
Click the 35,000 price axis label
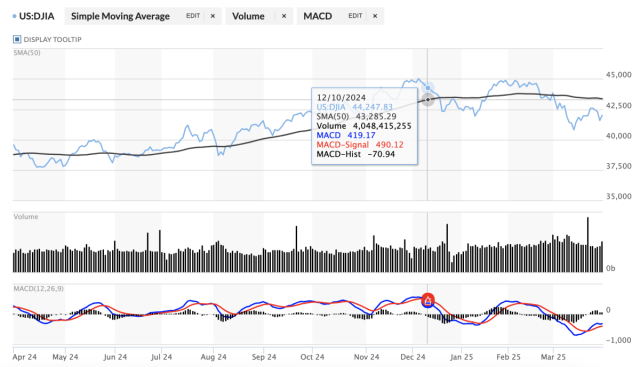click(618, 196)
